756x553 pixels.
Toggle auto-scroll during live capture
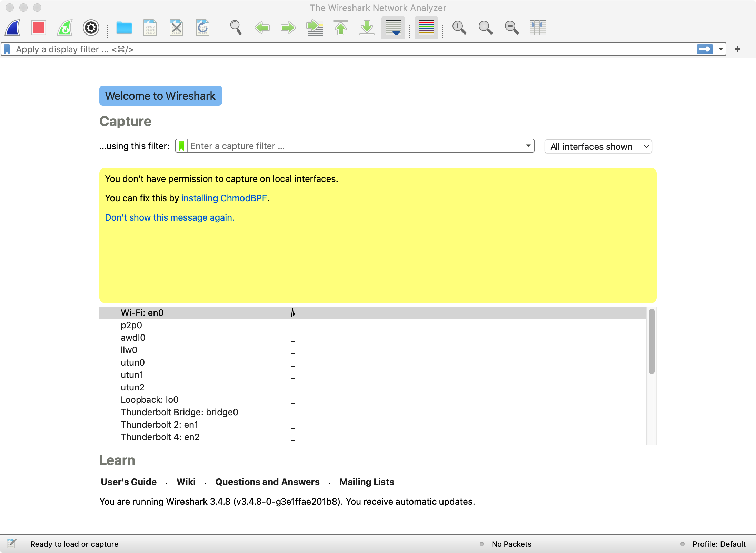pos(393,28)
